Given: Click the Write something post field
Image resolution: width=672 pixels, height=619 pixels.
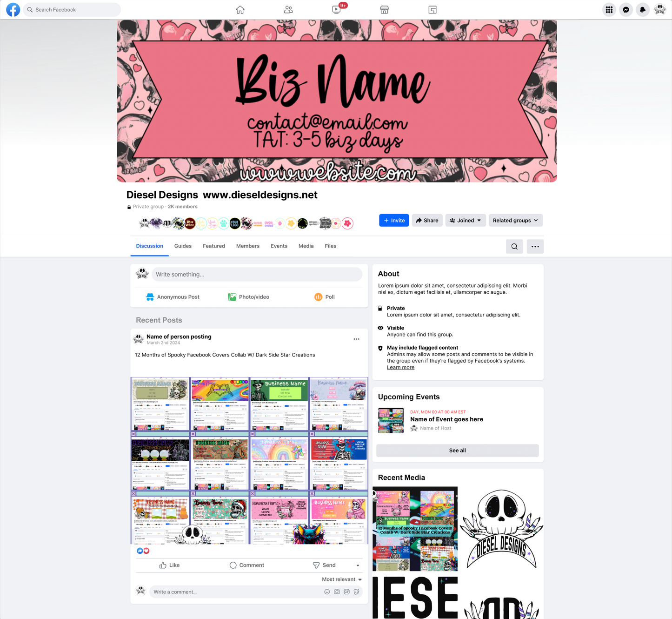Looking at the screenshot, I should pyautogui.click(x=257, y=275).
